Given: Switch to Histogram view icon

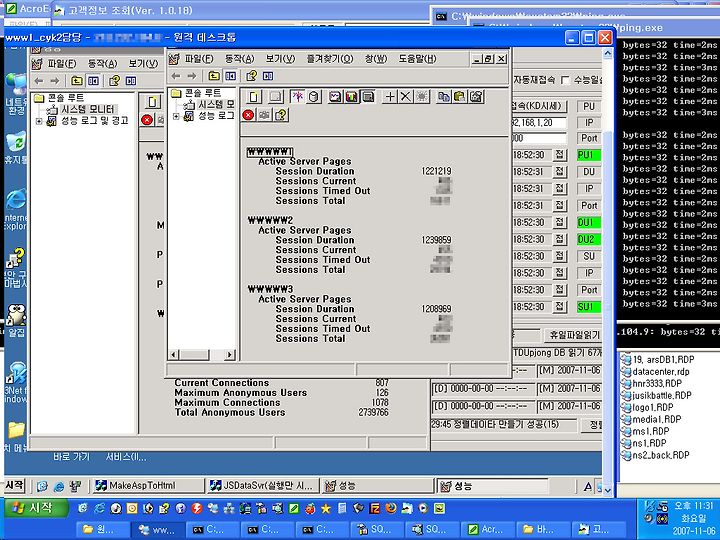Looking at the screenshot, I should click(x=352, y=96).
